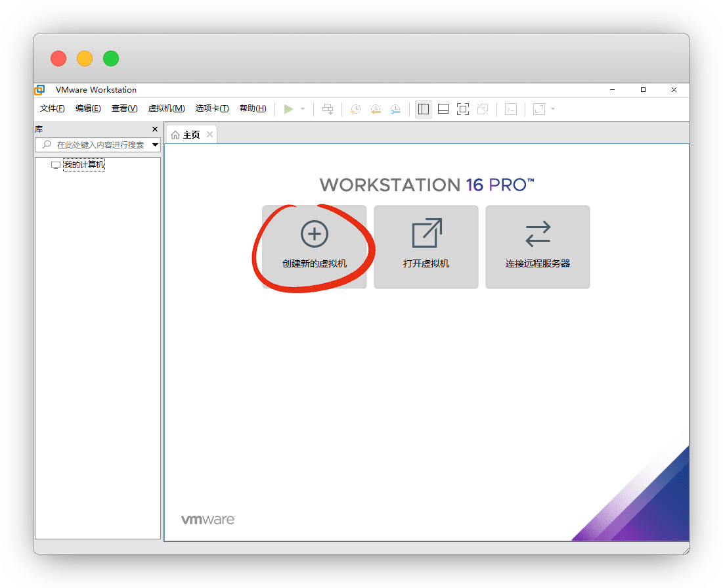Expand the stretch guest dropdown arrow
The height and width of the screenshot is (588, 723).
coord(553,109)
